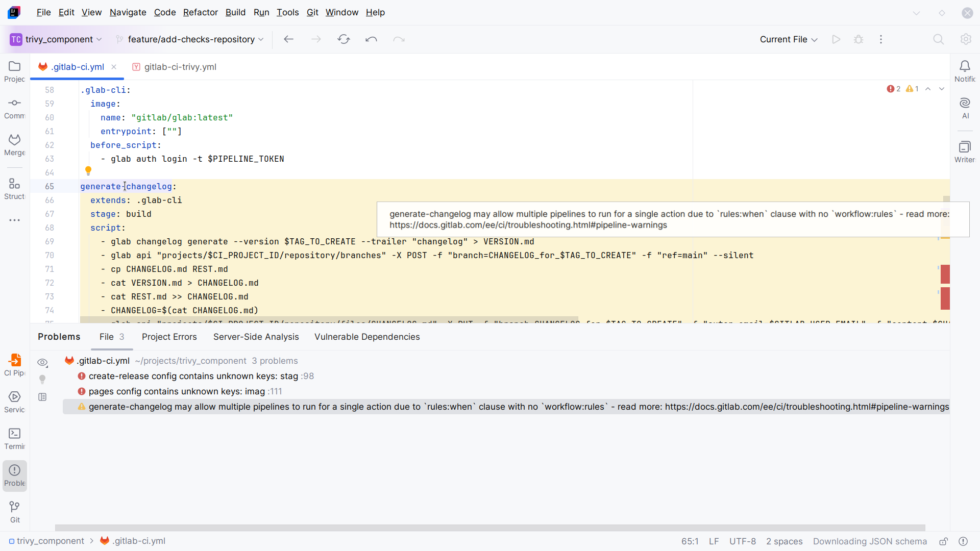Open the trivy_component project dropdown
This screenshot has width=980, height=551.
pyautogui.click(x=56, y=39)
